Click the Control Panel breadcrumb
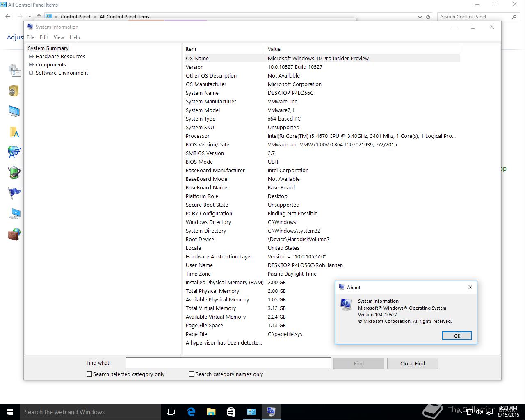Screen dimensions: 525x420 [x=75, y=17]
